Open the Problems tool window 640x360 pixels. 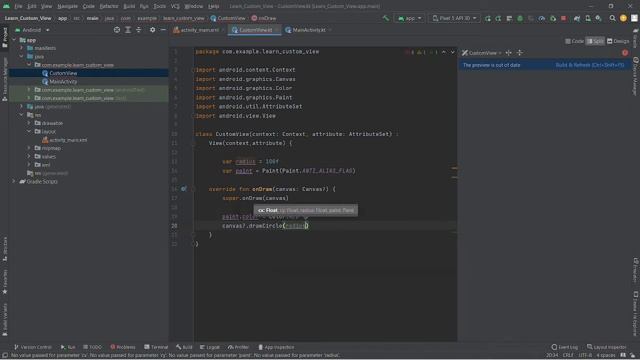coord(123,347)
